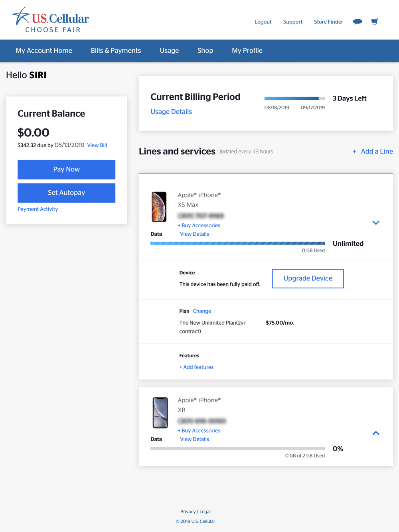Open the chat bubble icon

[358, 22]
